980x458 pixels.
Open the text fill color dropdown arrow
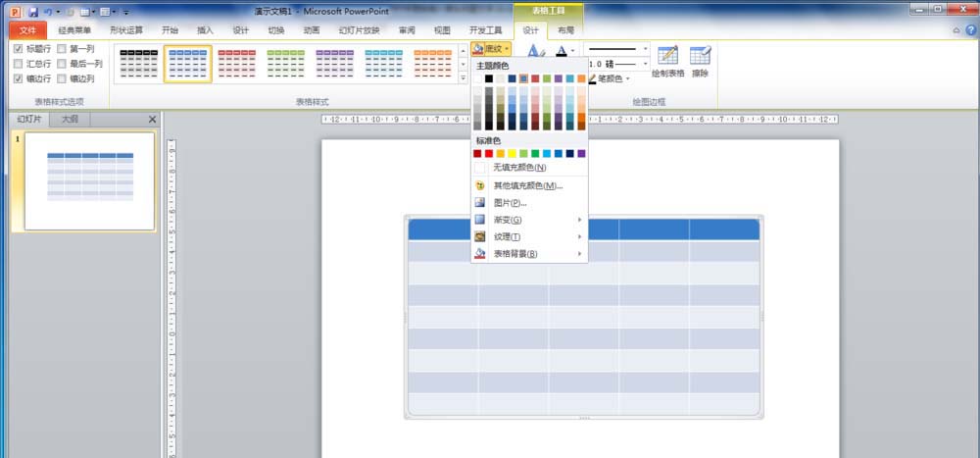(x=572, y=50)
